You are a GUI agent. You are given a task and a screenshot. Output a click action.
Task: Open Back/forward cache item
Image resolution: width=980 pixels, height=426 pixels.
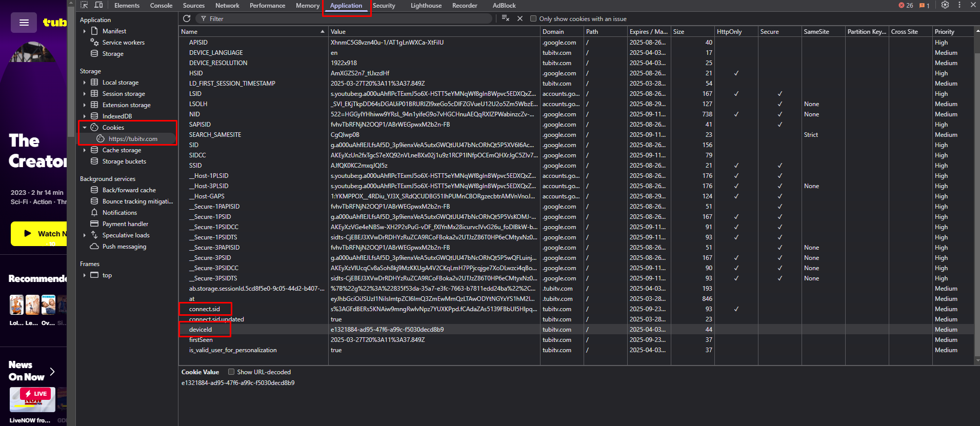pyautogui.click(x=129, y=190)
